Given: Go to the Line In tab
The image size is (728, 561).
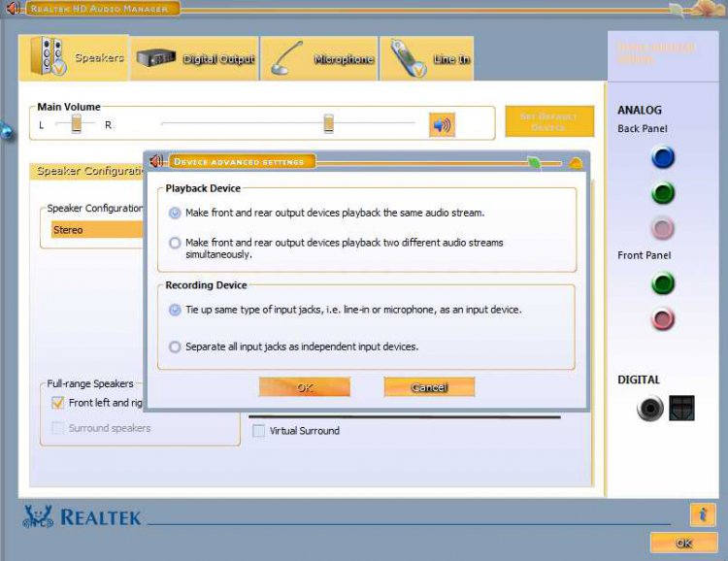Looking at the screenshot, I should click(427, 58).
